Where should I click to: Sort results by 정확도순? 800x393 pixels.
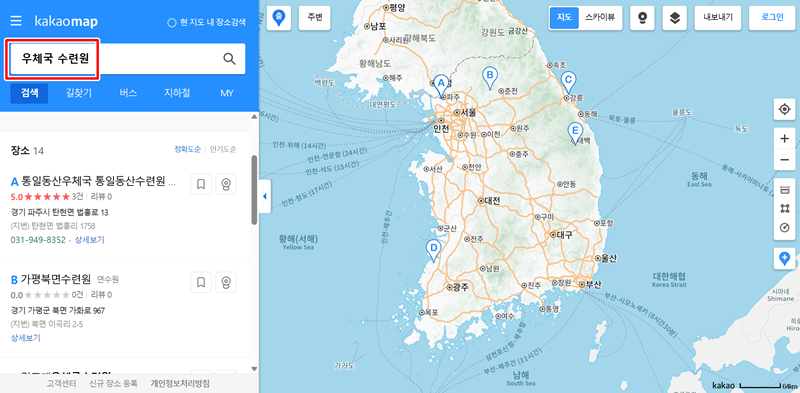coord(188,150)
